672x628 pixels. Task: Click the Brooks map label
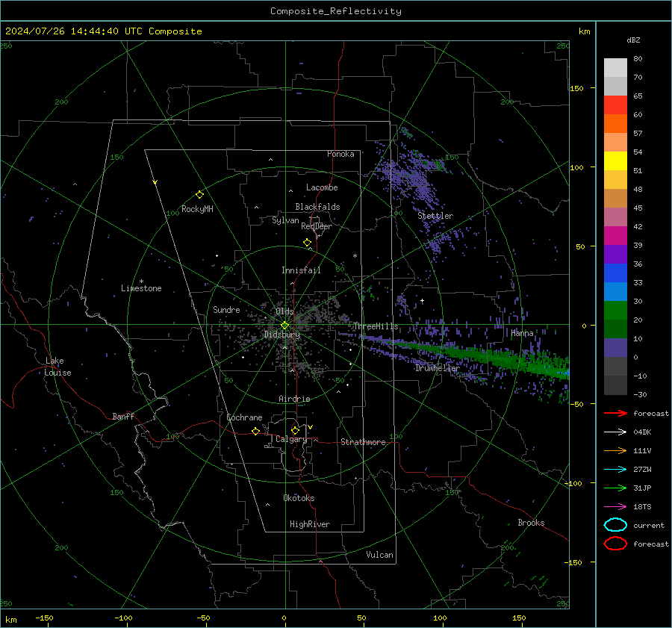click(x=531, y=523)
